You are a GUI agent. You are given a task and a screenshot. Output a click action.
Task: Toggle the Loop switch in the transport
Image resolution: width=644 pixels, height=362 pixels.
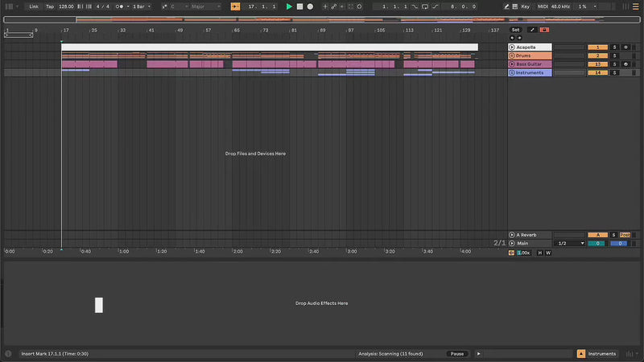coord(425,6)
